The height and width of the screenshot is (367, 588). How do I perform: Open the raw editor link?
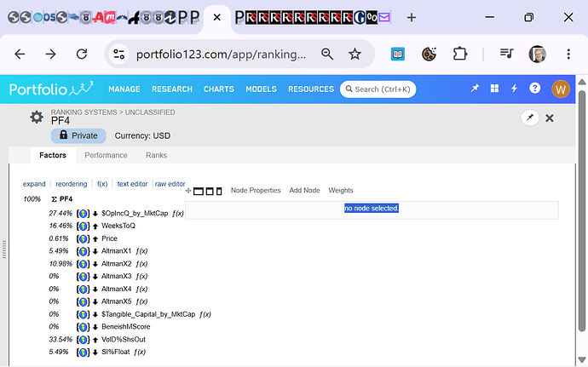point(170,184)
